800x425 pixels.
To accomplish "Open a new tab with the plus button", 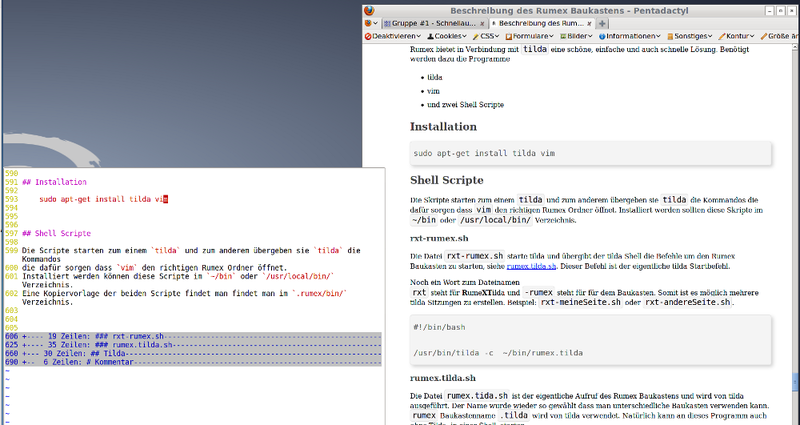I will (x=602, y=23).
